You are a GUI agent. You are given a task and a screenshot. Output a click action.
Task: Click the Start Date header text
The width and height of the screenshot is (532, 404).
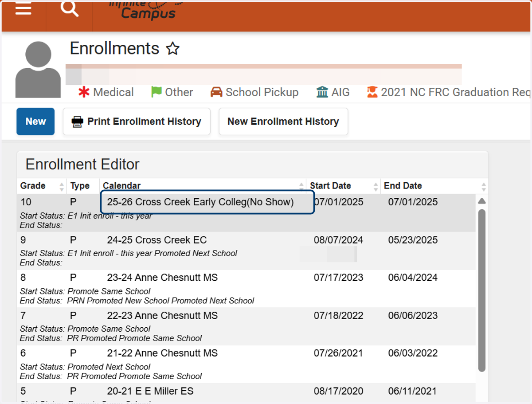(330, 186)
